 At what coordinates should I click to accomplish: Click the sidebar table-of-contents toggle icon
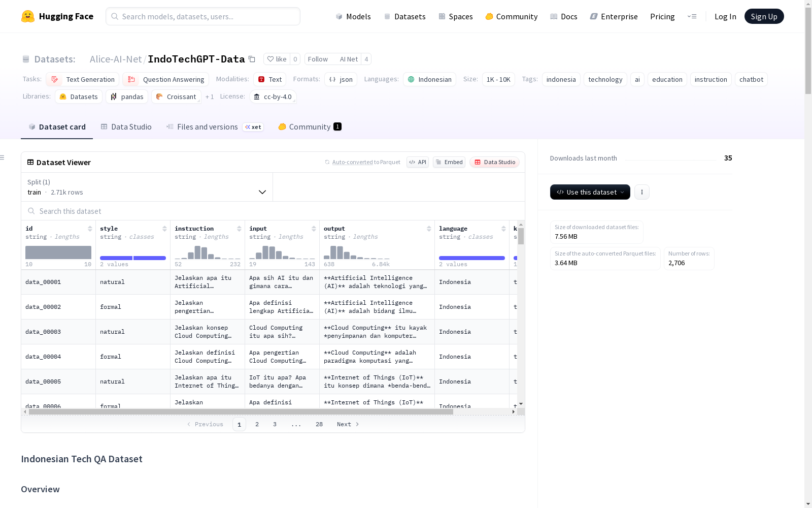click(x=2, y=157)
